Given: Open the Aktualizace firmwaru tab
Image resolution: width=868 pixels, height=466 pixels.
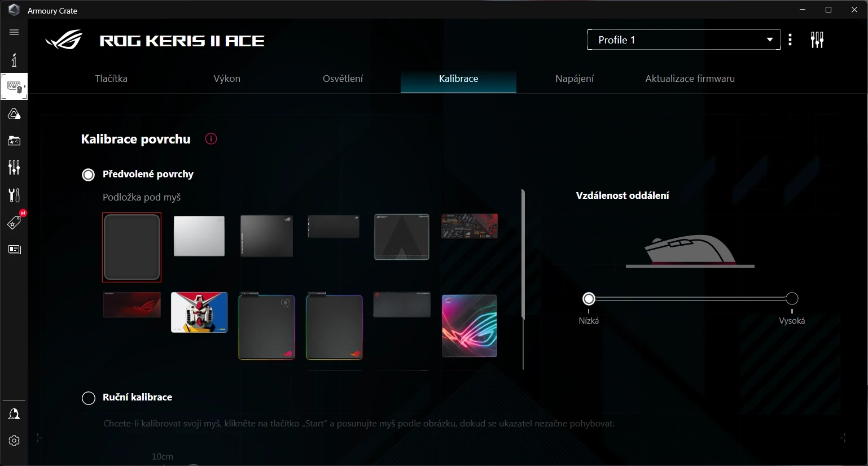Looking at the screenshot, I should [x=690, y=79].
